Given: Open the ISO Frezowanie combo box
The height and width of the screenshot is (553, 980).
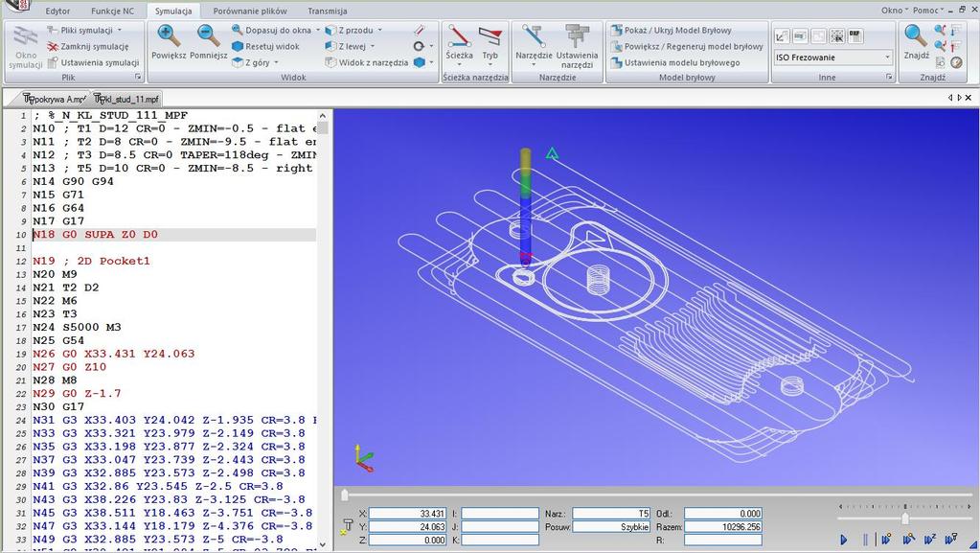Looking at the screenshot, I should (832, 58).
